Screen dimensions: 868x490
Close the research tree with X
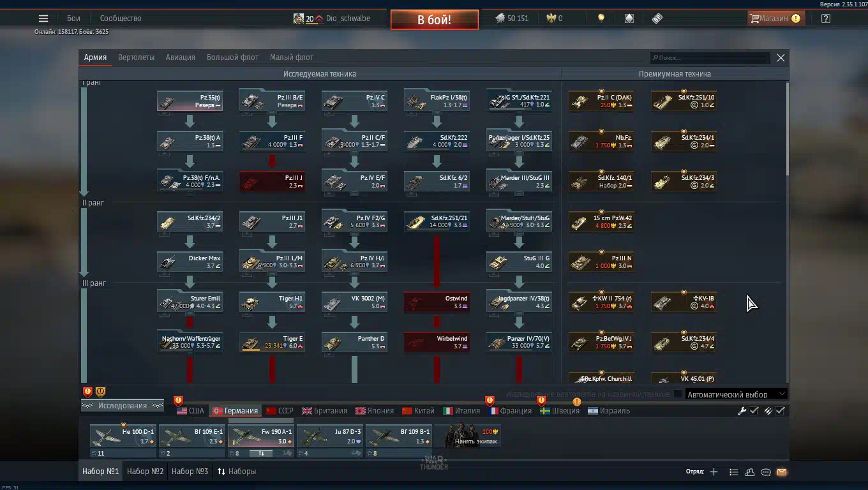(781, 57)
